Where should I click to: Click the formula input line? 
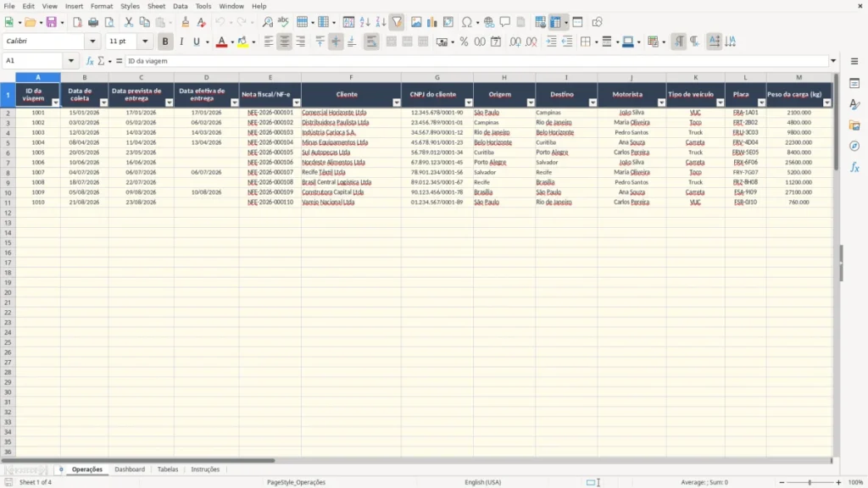click(476, 61)
